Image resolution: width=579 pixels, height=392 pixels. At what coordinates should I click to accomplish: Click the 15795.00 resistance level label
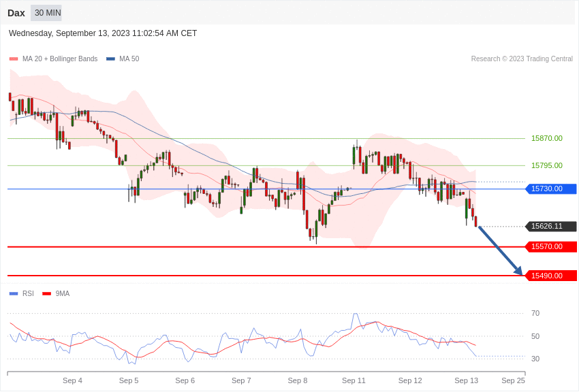tap(547, 165)
